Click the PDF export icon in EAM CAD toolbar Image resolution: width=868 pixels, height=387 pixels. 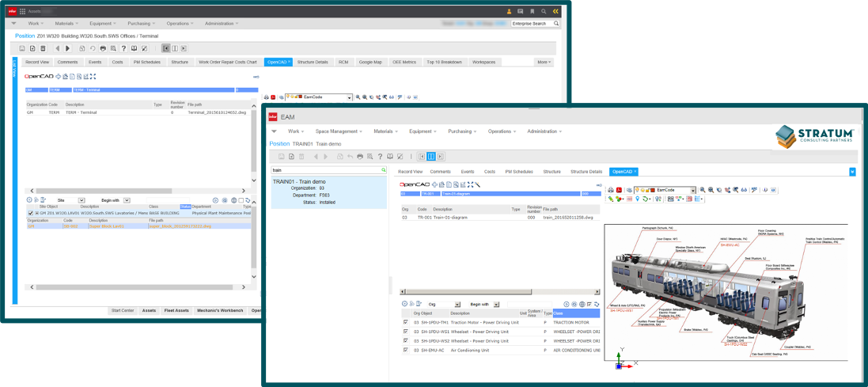[x=620, y=190]
